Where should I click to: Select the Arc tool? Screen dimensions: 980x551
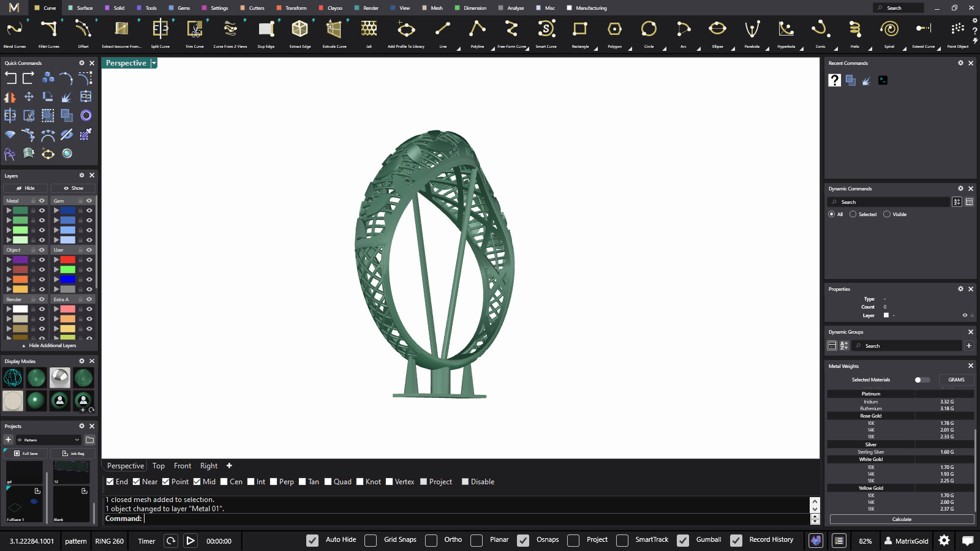(x=683, y=29)
